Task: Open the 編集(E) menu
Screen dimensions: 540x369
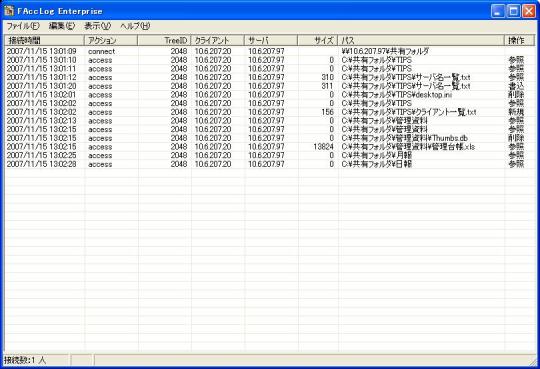Action: click(62, 26)
